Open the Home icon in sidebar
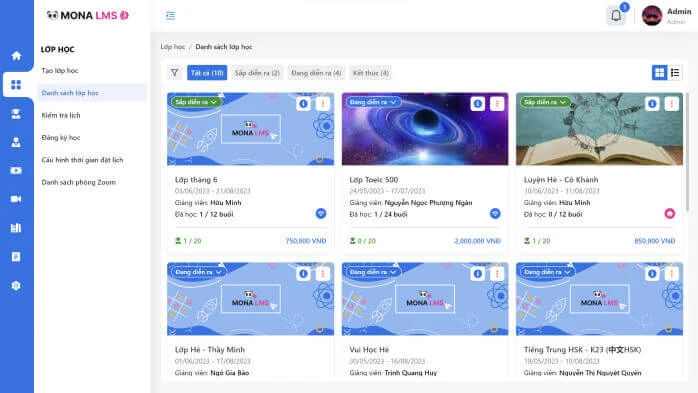698x393 pixels. pyautogui.click(x=16, y=56)
